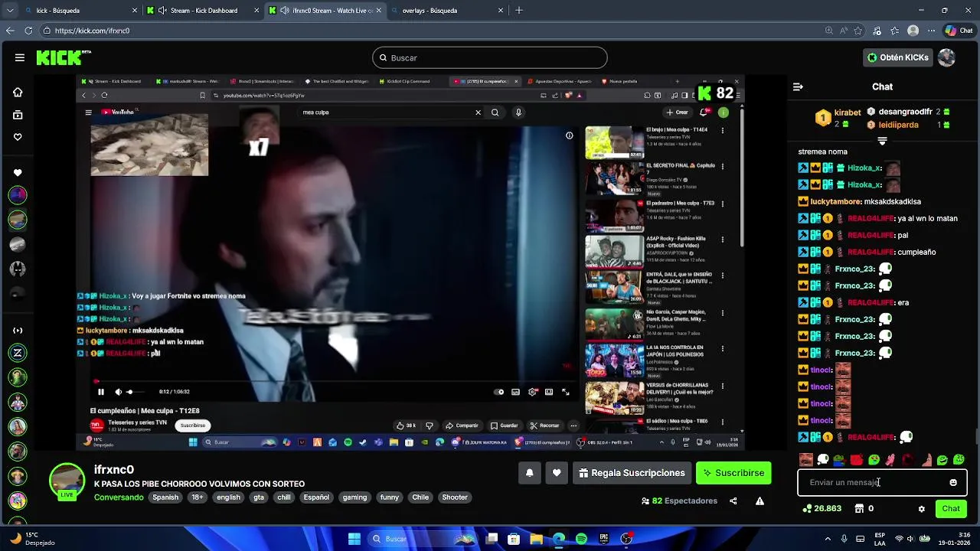
Task: Open a new browser tab
Action: click(x=519, y=11)
